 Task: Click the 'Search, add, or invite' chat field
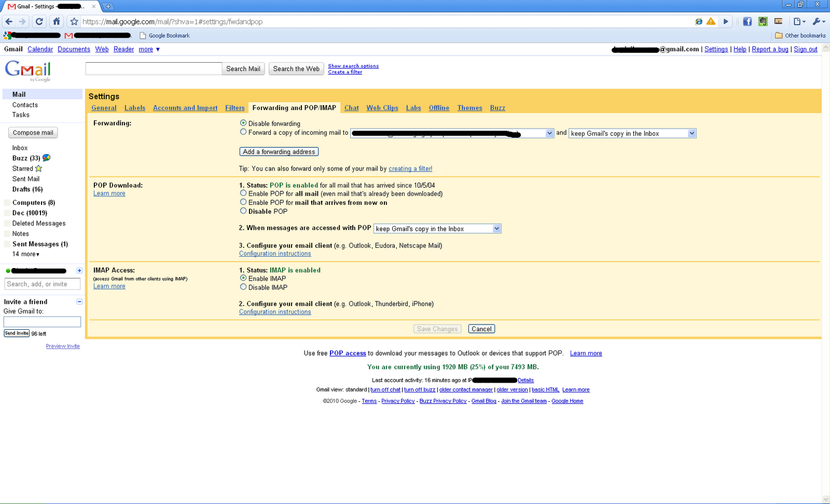pos(43,284)
